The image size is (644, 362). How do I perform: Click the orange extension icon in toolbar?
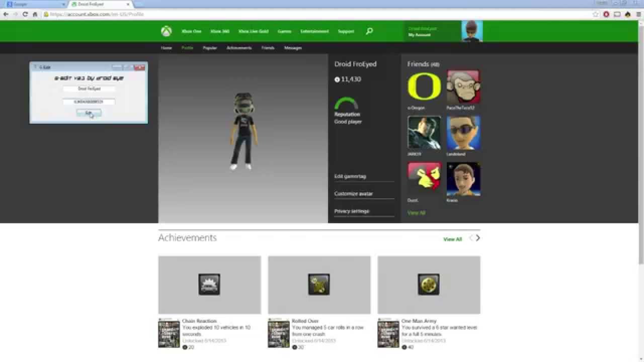click(x=627, y=14)
